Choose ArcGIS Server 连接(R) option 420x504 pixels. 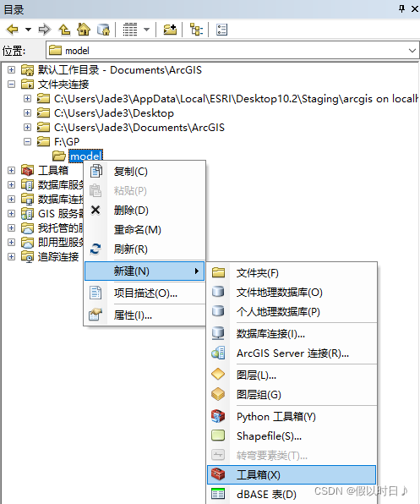point(292,353)
